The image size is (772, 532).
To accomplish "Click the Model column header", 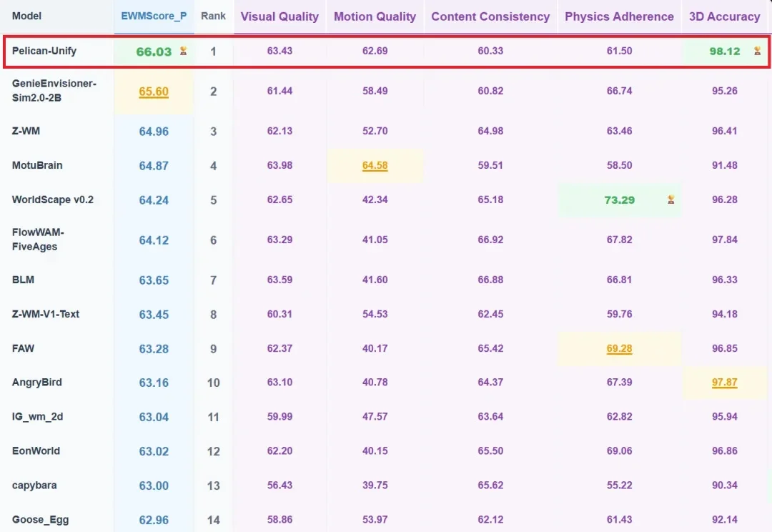I will 26,16.
